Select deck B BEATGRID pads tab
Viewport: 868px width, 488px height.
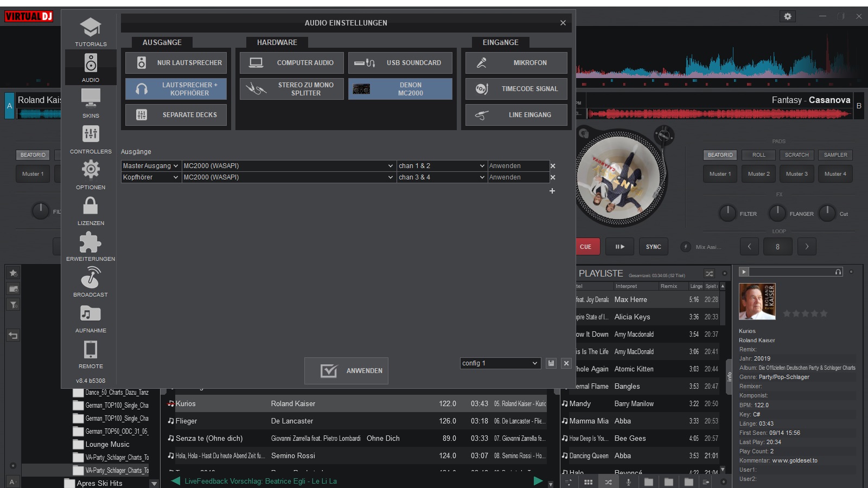pyautogui.click(x=720, y=155)
